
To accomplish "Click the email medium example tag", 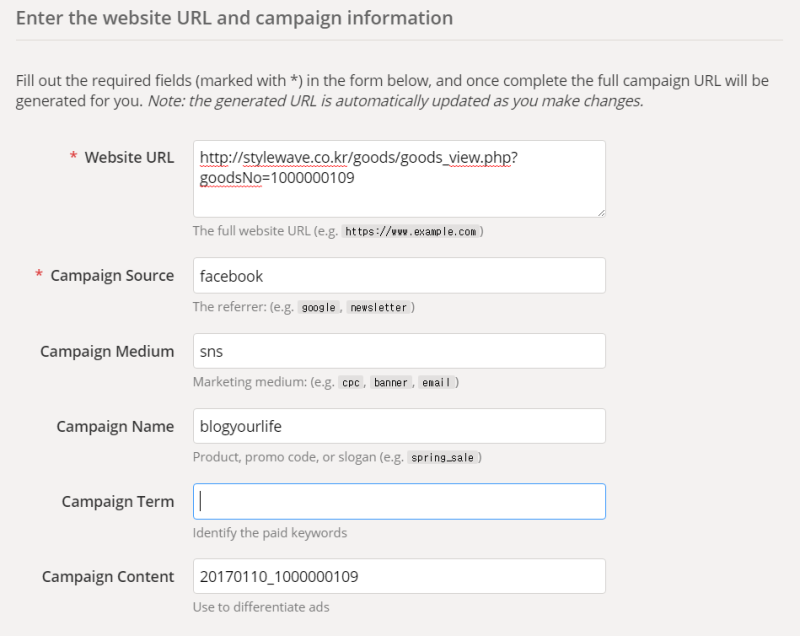I will click(436, 382).
